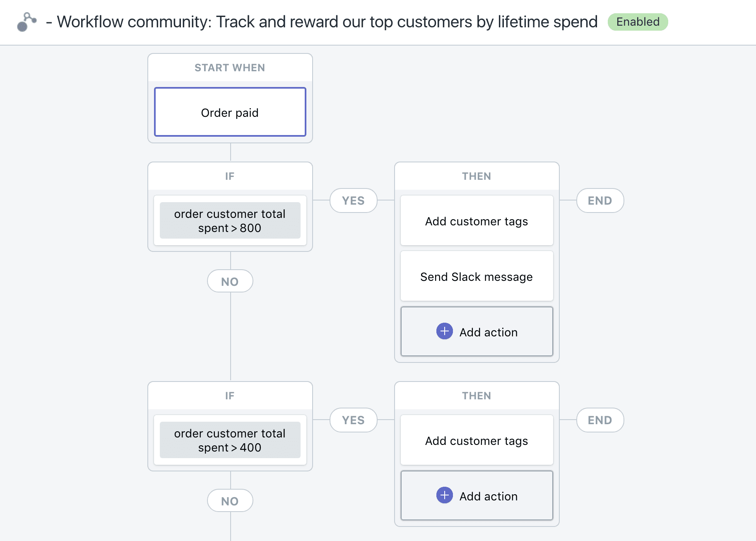Image resolution: width=756 pixels, height=541 pixels.
Task: Click the IF header above spent > 400
Action: pos(230,396)
